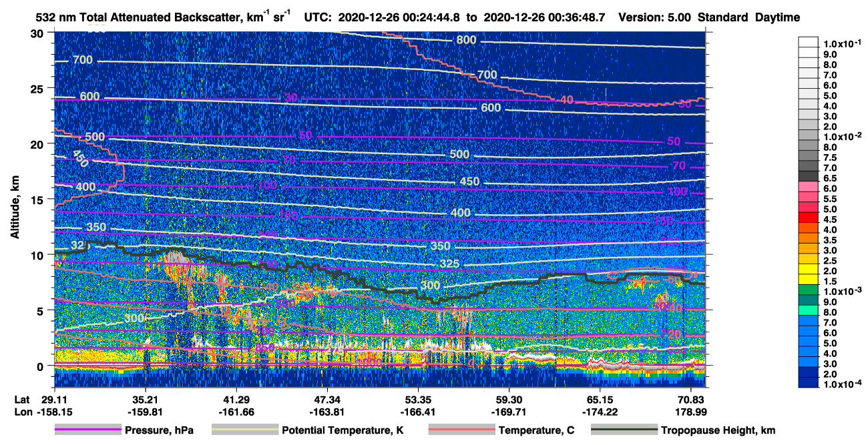
Task: Click the darkest gray swatch above pink
Action: (x=808, y=177)
